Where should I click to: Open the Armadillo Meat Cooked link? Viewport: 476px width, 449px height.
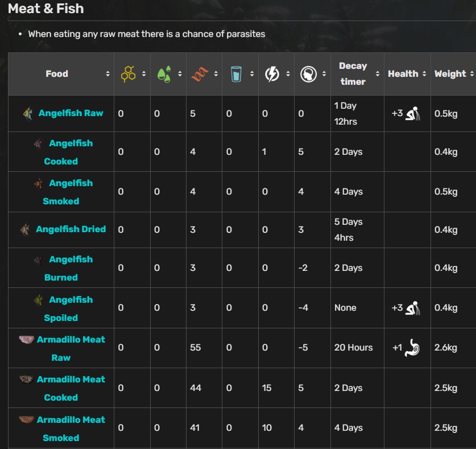point(71,380)
